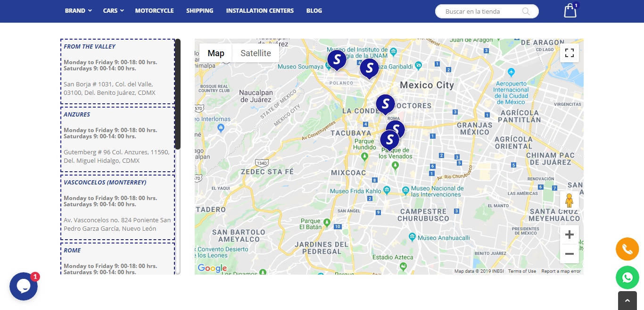Click the Street View pegman icon
The width and height of the screenshot is (644, 310).
[569, 201]
